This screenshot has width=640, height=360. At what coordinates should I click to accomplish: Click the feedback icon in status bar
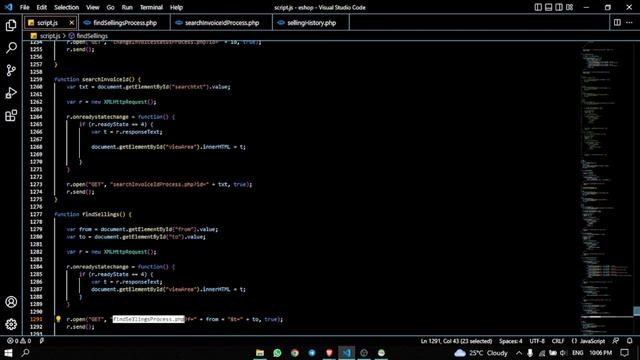pos(616,341)
